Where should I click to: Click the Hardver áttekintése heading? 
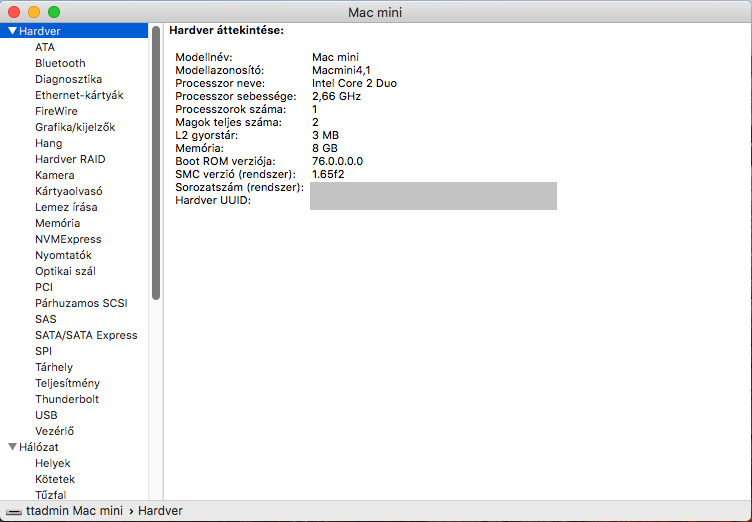pyautogui.click(x=226, y=30)
